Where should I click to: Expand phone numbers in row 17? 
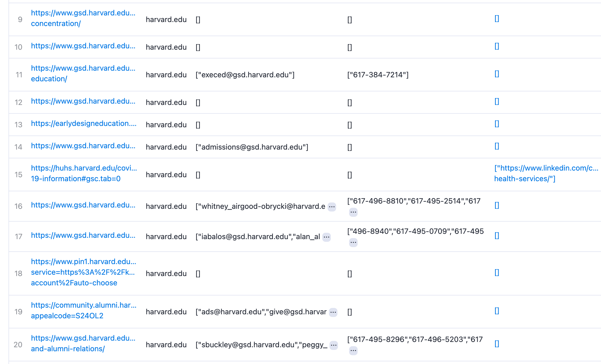tap(353, 242)
